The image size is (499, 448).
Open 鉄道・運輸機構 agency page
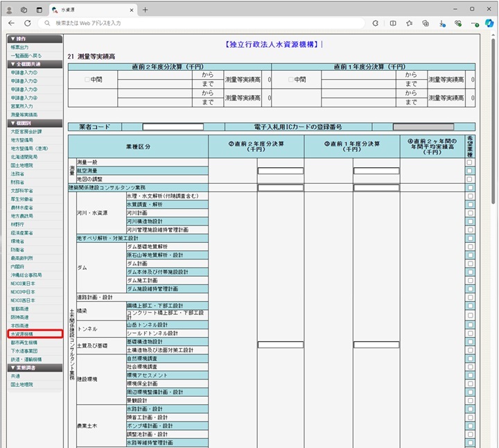[26, 359]
